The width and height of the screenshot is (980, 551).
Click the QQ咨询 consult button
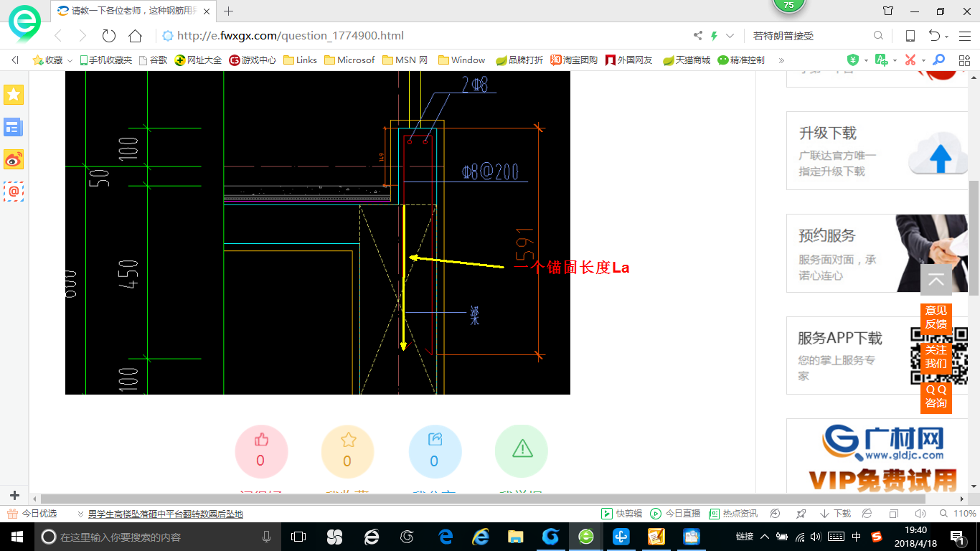(x=936, y=397)
